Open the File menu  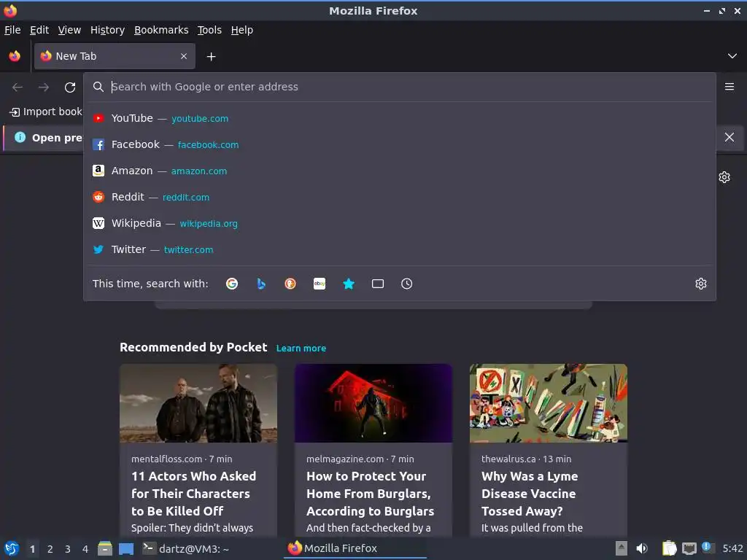12,30
